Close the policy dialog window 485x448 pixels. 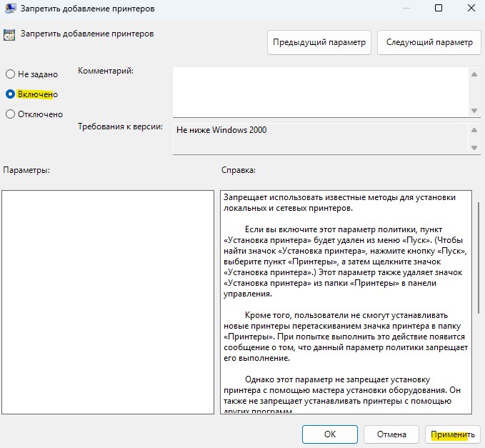point(471,8)
